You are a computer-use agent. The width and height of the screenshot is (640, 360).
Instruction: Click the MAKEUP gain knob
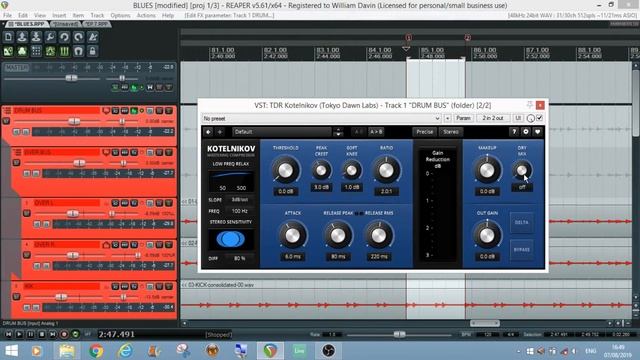[x=487, y=171]
